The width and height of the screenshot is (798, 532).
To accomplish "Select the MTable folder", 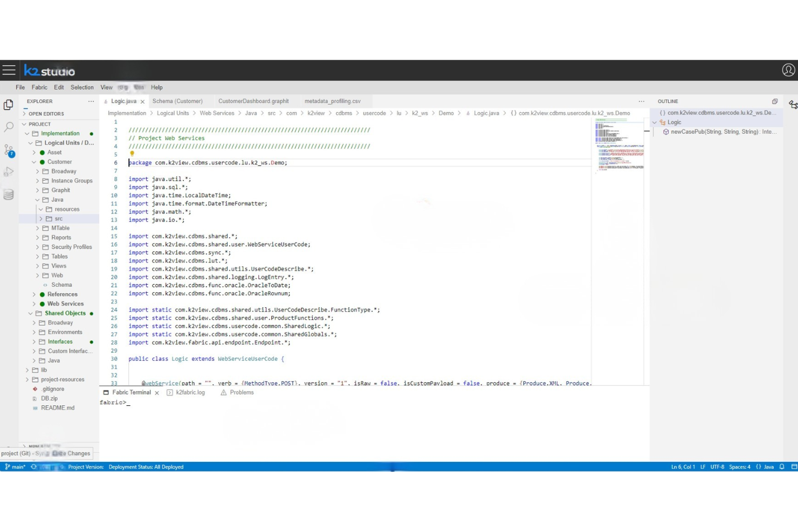I will (60, 229).
